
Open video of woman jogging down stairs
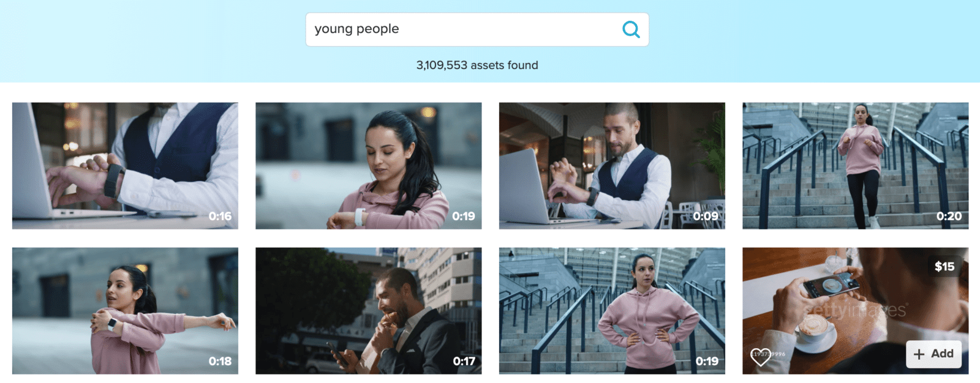coord(856,166)
